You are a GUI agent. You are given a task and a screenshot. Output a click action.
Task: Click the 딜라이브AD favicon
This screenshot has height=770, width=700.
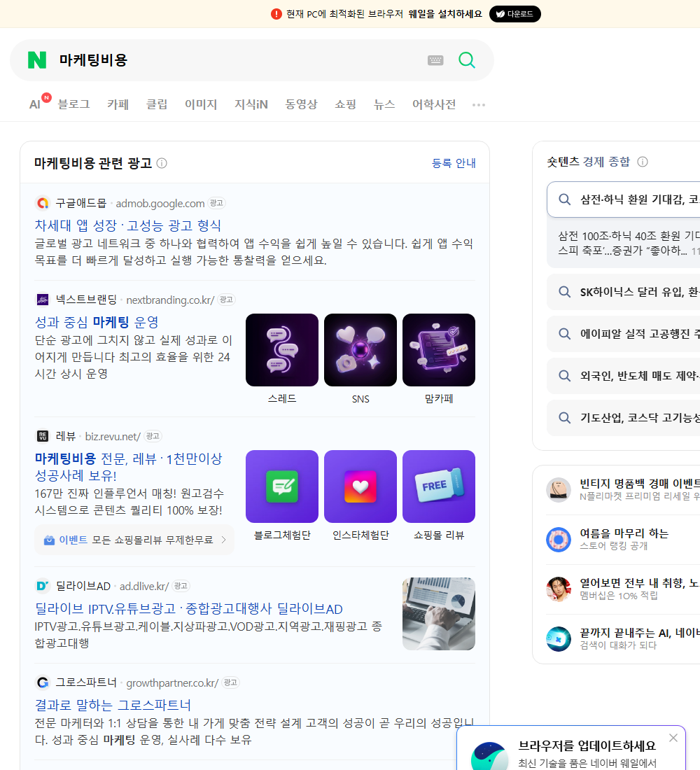click(43, 586)
